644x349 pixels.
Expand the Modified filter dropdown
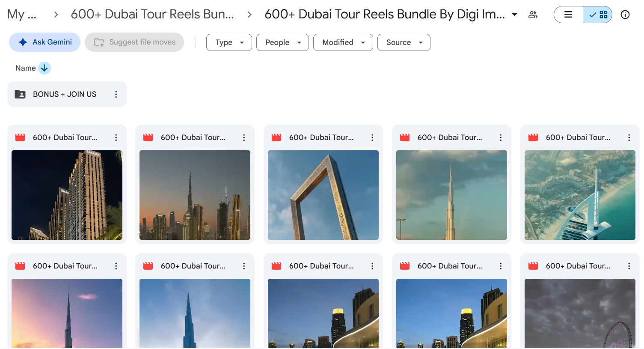(x=343, y=42)
